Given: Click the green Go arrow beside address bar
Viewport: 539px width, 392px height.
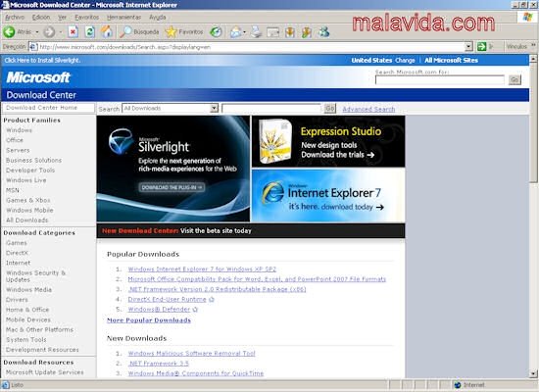Looking at the screenshot, I should (x=481, y=46).
